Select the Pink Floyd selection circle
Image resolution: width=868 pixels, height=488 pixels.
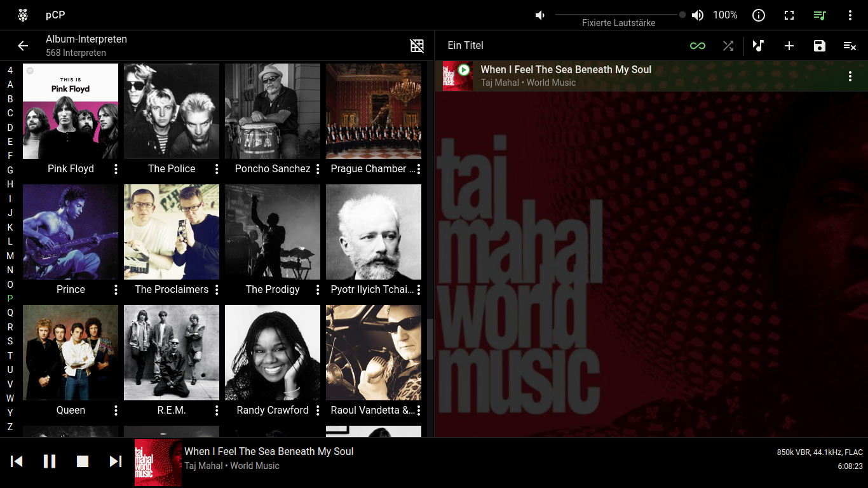pos(30,71)
